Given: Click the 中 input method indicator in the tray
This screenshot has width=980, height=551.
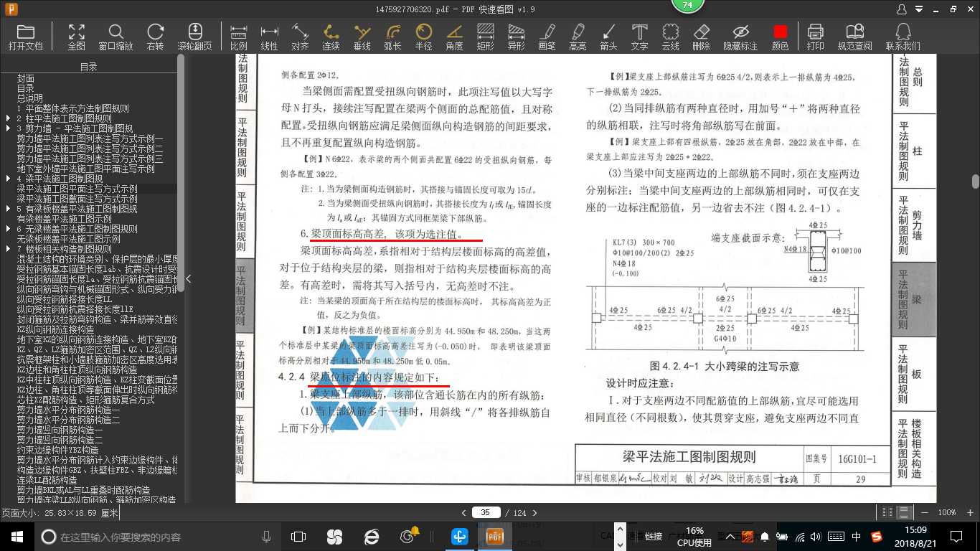Looking at the screenshot, I should [x=857, y=537].
